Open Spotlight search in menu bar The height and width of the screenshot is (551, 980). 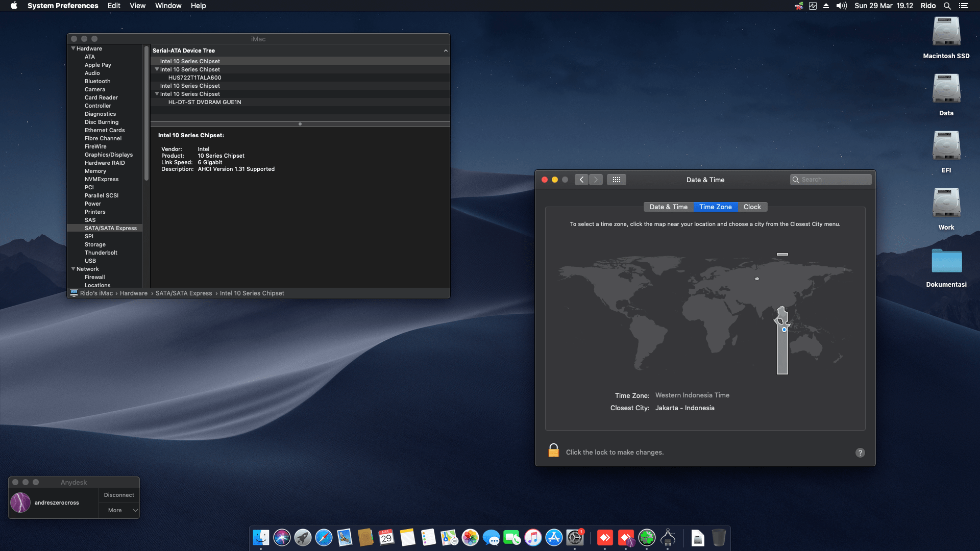[x=947, y=6]
